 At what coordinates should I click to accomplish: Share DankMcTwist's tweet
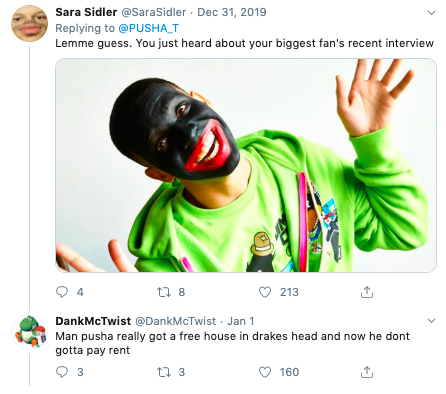tap(367, 372)
